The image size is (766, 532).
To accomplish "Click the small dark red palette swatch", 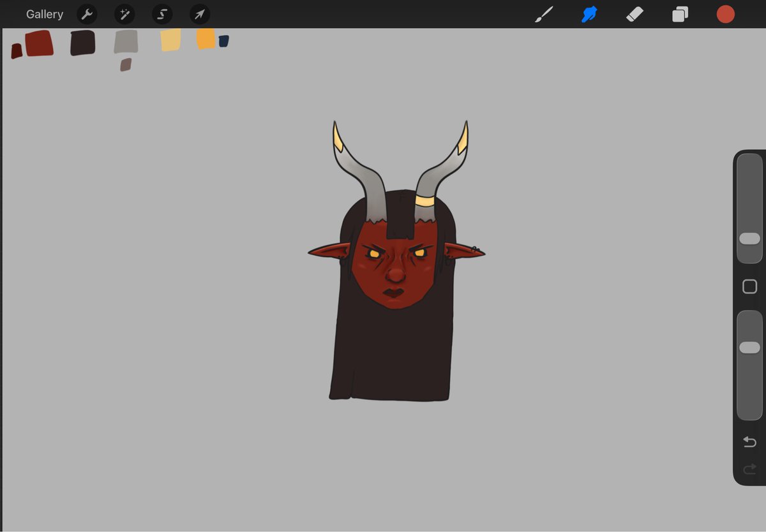I will (x=17, y=51).
